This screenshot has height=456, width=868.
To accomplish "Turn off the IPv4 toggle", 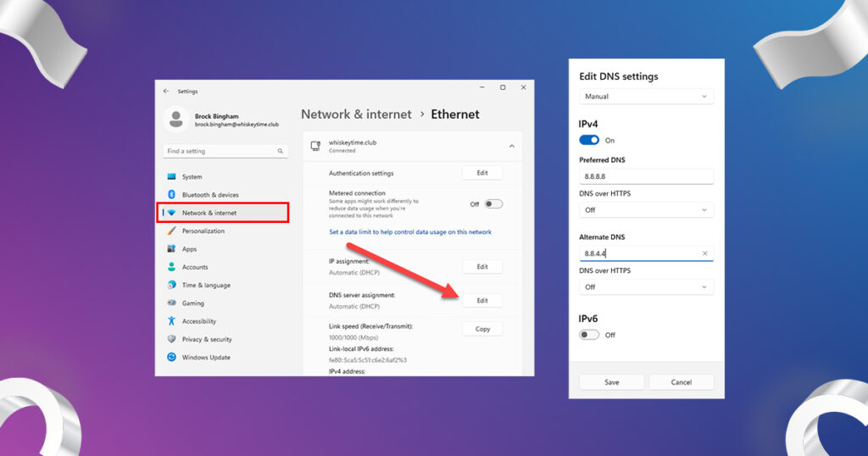I will [x=589, y=140].
